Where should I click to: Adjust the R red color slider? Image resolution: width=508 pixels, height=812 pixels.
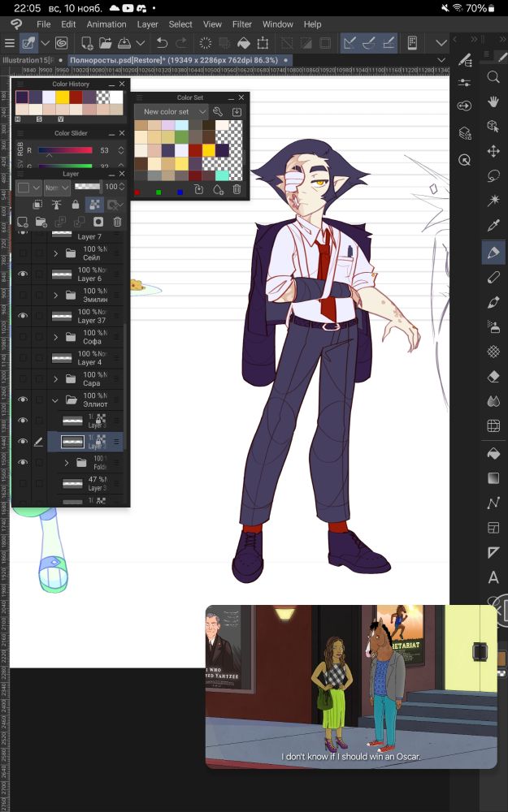[65, 150]
